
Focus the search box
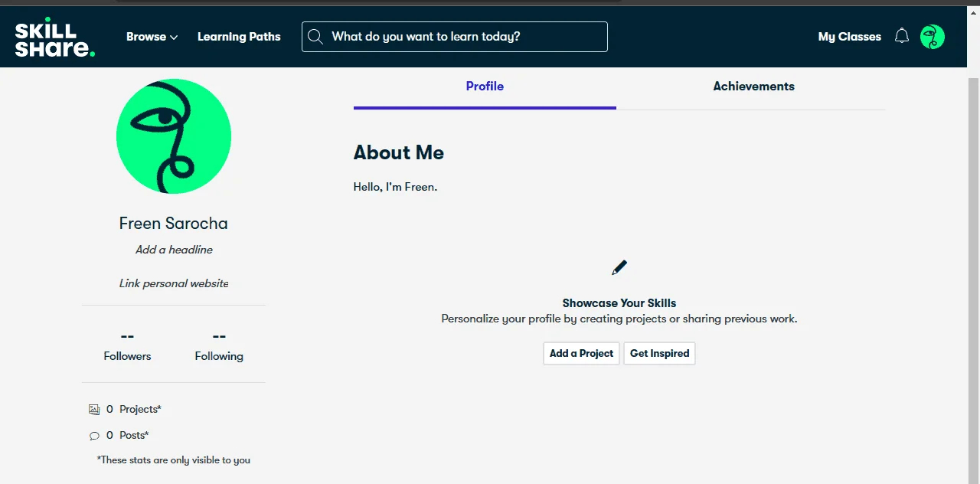tap(455, 37)
